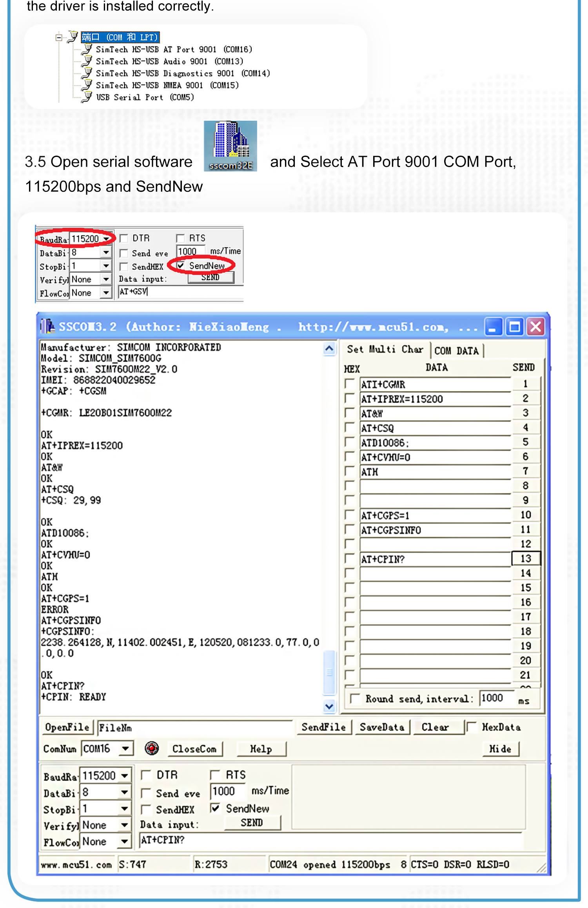Send row 10 command AT+CGPS=1
Viewport: 588px width, 908px height.
pos(526,515)
